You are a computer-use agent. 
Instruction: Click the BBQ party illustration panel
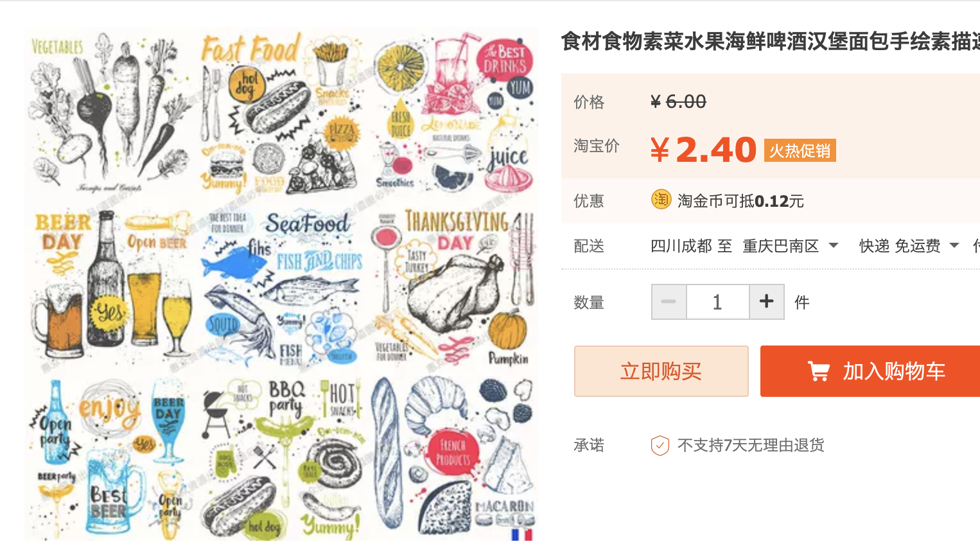(x=281, y=457)
